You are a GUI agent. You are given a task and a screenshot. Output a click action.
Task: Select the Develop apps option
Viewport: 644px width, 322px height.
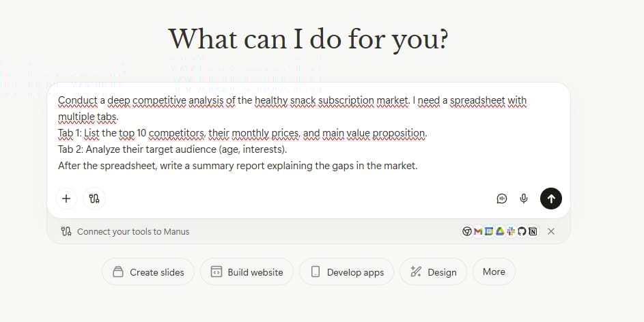347,272
